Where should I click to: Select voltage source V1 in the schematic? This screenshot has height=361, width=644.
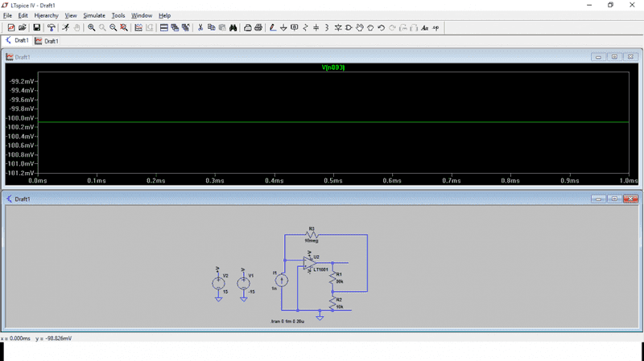(244, 283)
